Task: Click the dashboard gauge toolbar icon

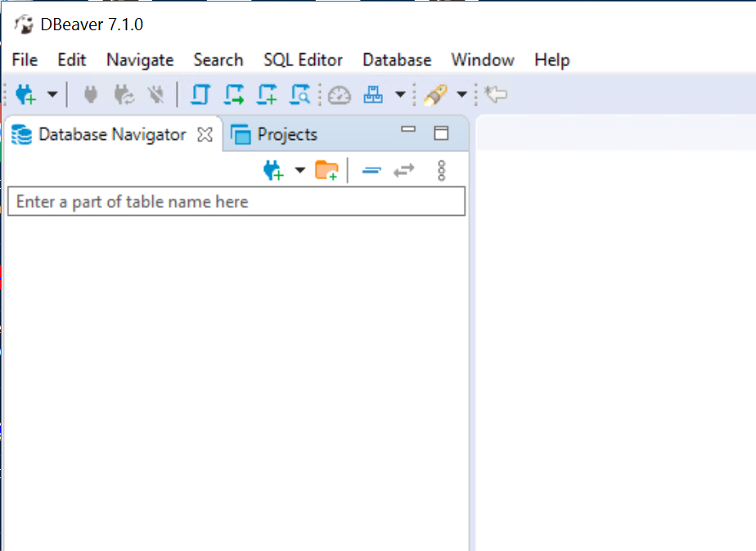Action: point(339,95)
